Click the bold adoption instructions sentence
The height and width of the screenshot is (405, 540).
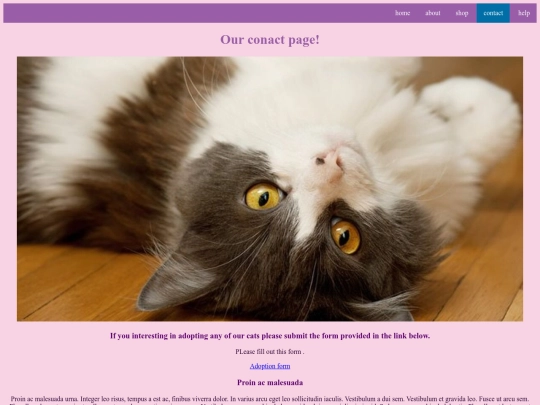click(270, 336)
